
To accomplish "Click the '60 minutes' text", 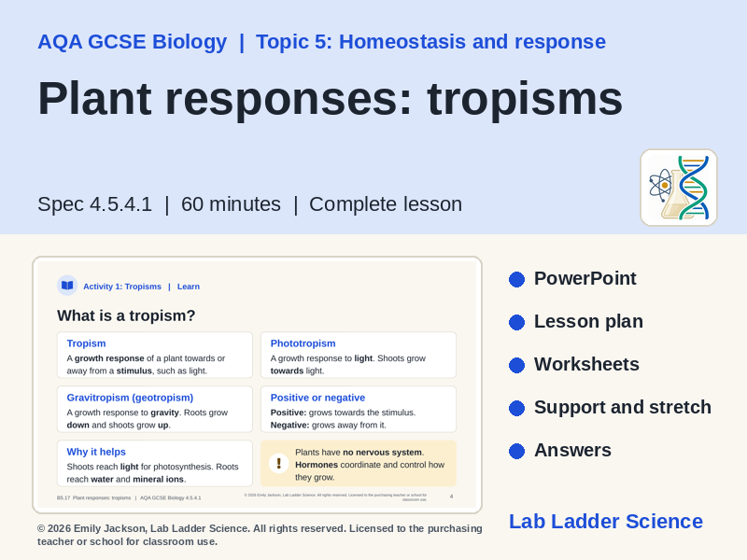I will (231, 204).
